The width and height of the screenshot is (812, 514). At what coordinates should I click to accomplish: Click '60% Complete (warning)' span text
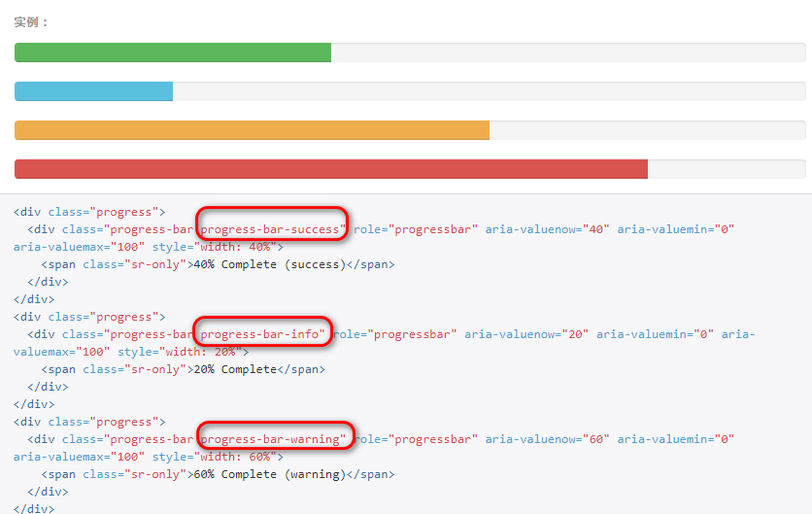[269, 474]
